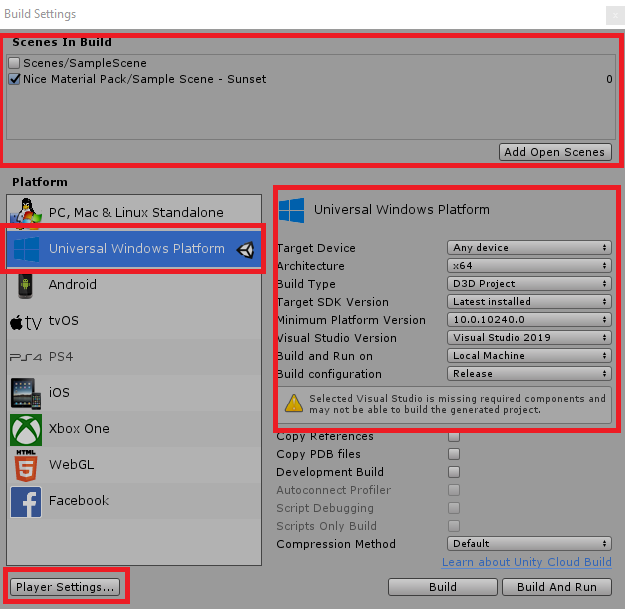Select the iOS platform

pyautogui.click(x=134, y=393)
